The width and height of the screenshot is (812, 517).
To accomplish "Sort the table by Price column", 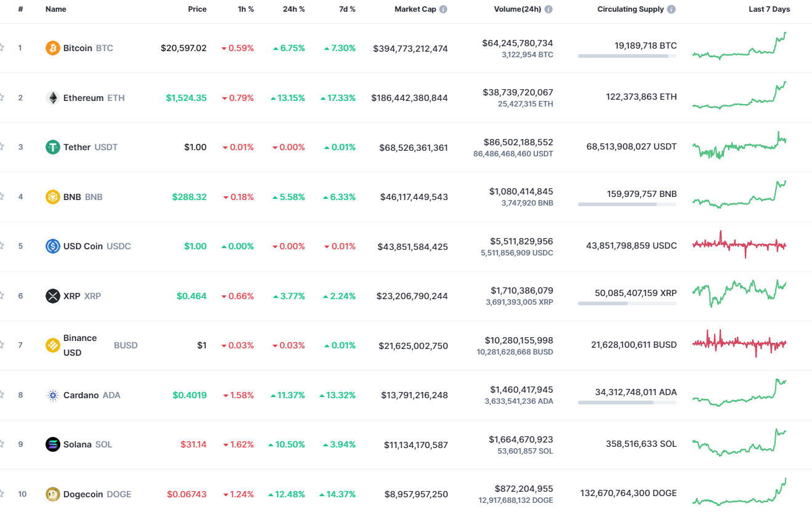I will tap(197, 9).
